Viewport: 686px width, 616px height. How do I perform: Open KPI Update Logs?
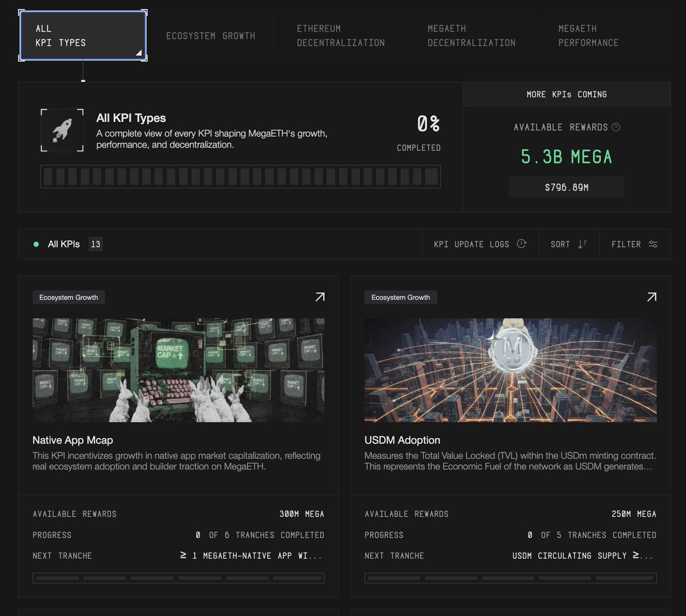coord(480,244)
